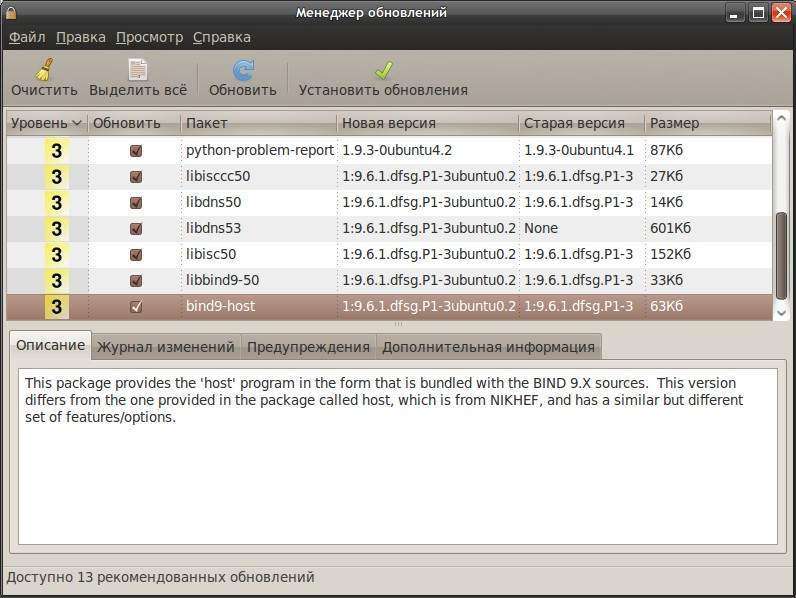The height and width of the screenshot is (598, 796).
Task: Click the green checkmark install icon
Action: tap(384, 70)
